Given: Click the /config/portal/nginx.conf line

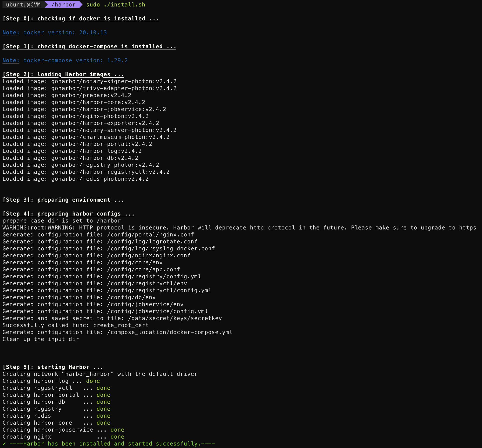Looking at the screenshot, I should pos(98,235).
